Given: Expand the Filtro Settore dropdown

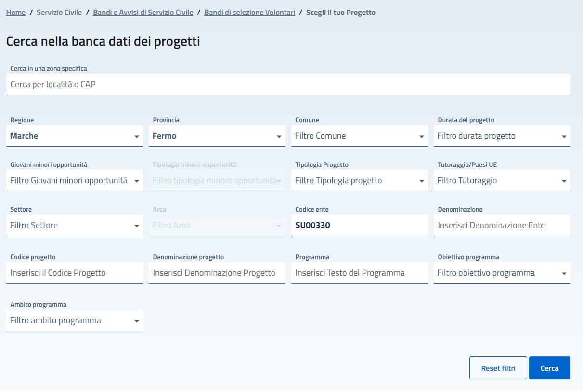Looking at the screenshot, I should pos(74,226).
